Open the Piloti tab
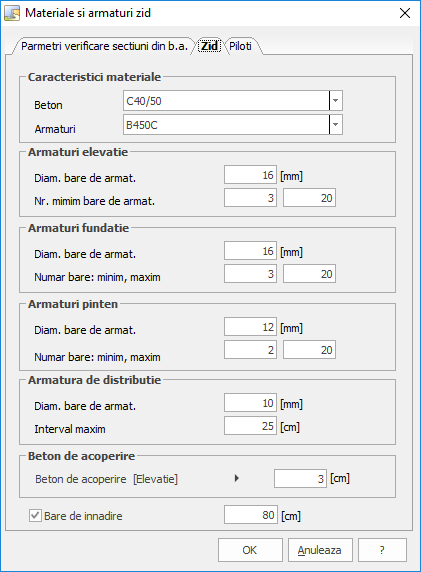 pyautogui.click(x=240, y=46)
